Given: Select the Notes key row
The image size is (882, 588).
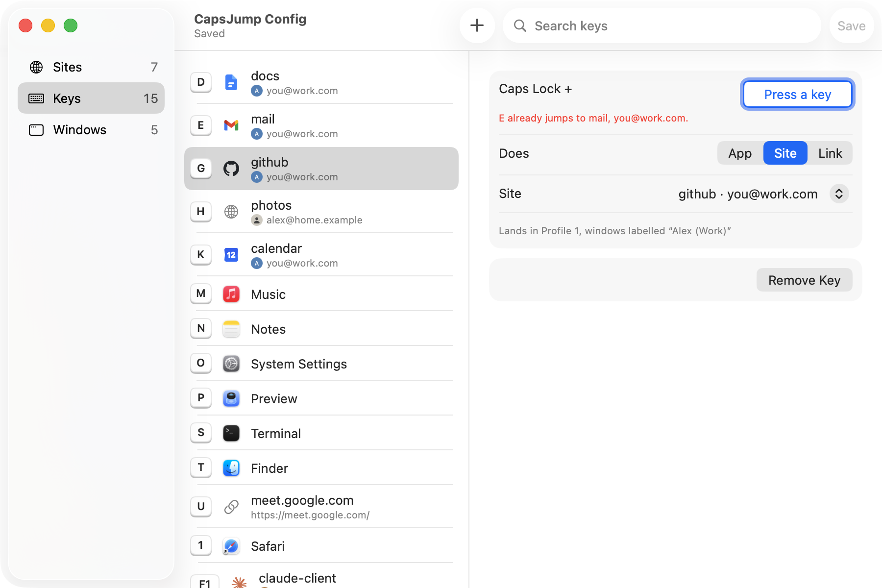Looking at the screenshot, I should (321, 329).
